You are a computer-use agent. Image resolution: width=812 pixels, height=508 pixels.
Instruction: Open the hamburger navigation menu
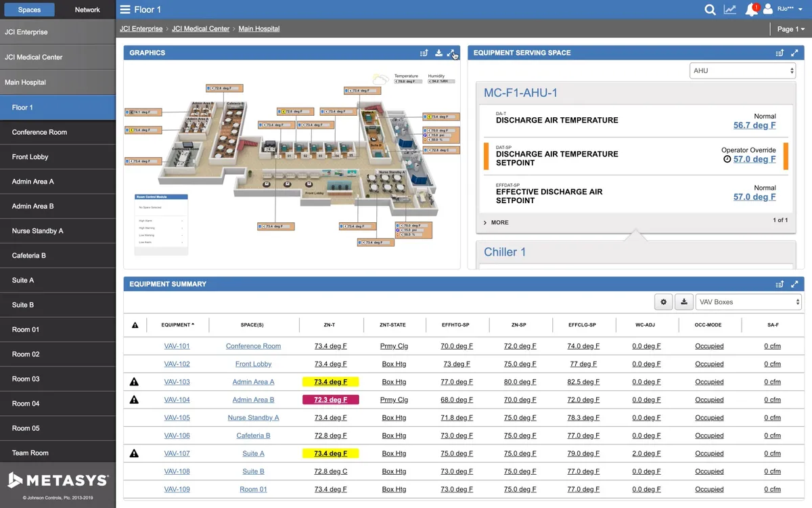click(125, 9)
